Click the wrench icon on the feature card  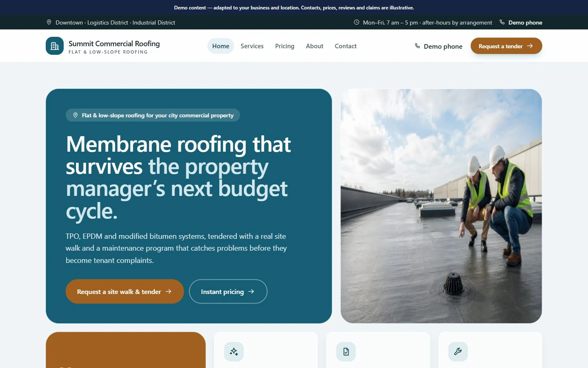point(458,352)
